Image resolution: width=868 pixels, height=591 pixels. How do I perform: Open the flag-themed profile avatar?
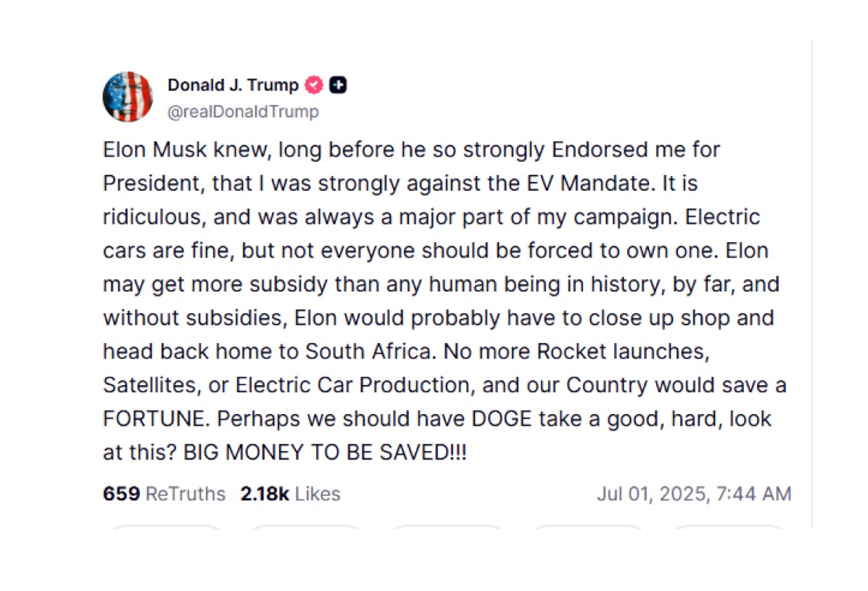(x=128, y=97)
